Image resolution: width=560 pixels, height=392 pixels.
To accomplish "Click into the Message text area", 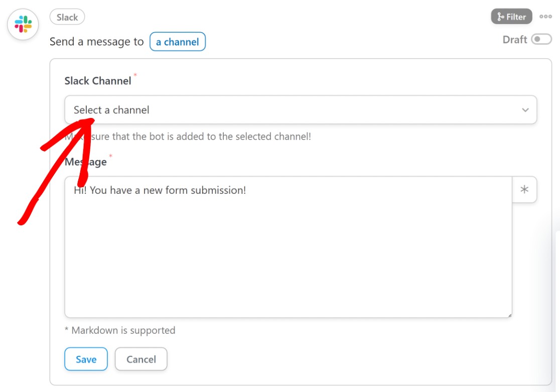I will pos(288,247).
